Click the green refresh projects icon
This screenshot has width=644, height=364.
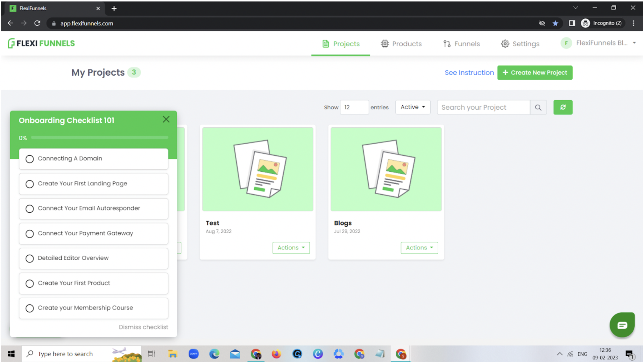[x=563, y=107]
